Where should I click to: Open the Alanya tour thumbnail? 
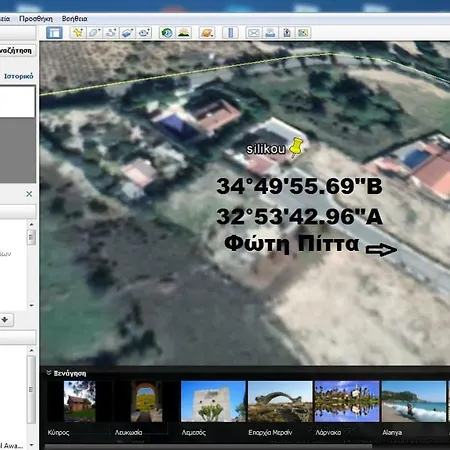tap(414, 402)
